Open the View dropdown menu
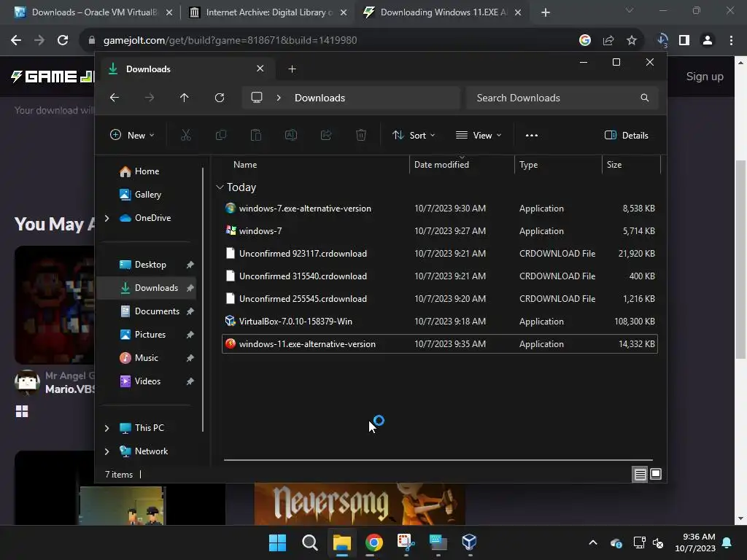Image resolution: width=747 pixels, height=560 pixels. coord(479,135)
